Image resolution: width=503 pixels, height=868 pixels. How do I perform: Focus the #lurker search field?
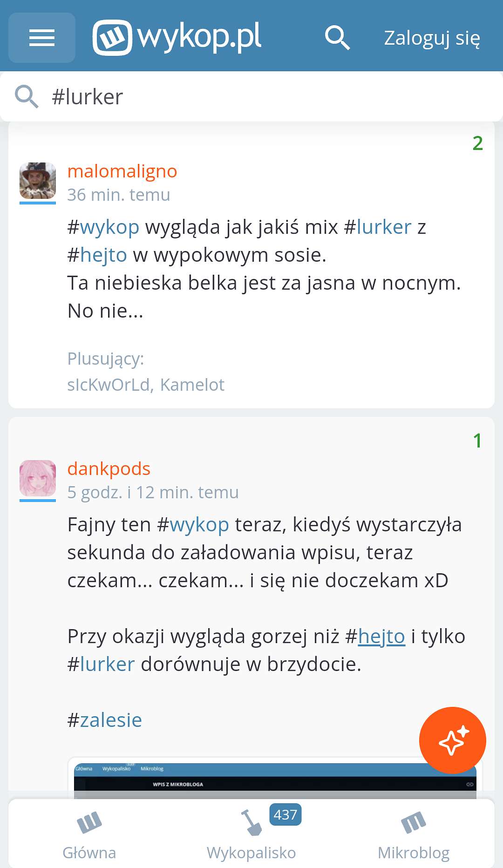251,97
